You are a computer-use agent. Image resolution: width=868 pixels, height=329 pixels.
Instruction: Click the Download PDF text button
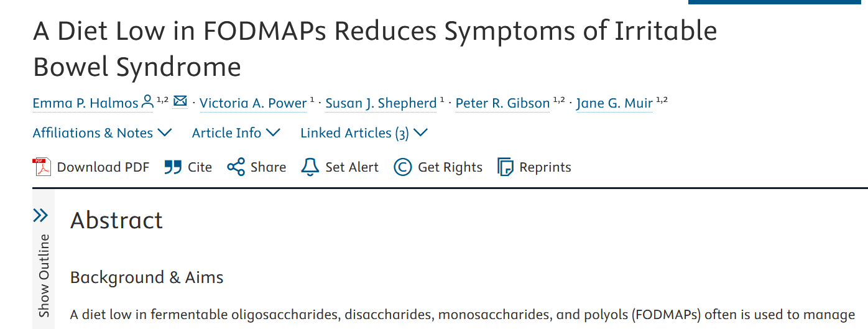(103, 167)
